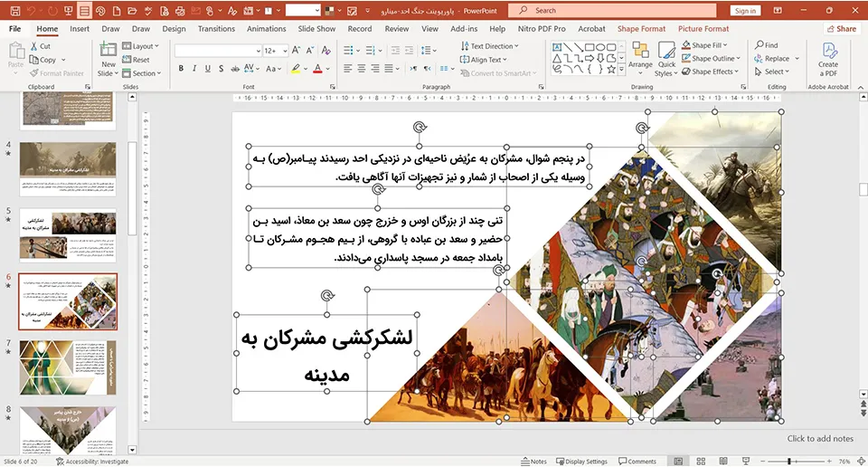Align text to the right
The width and height of the screenshot is (868, 467).
[375, 68]
